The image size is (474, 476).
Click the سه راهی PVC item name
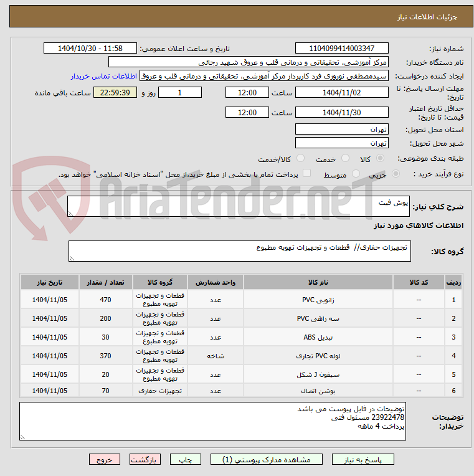(x=318, y=318)
